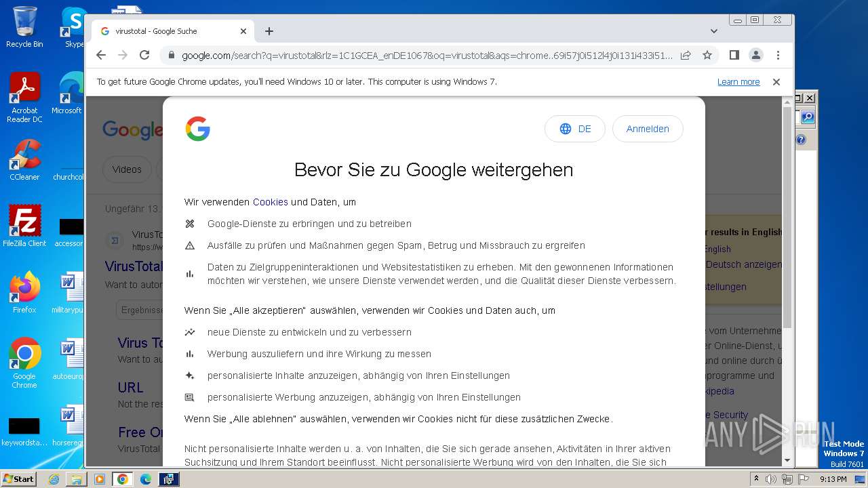The height and width of the screenshot is (488, 868).
Task: Click the taskbar clock 9:13 PM
Action: (833, 479)
